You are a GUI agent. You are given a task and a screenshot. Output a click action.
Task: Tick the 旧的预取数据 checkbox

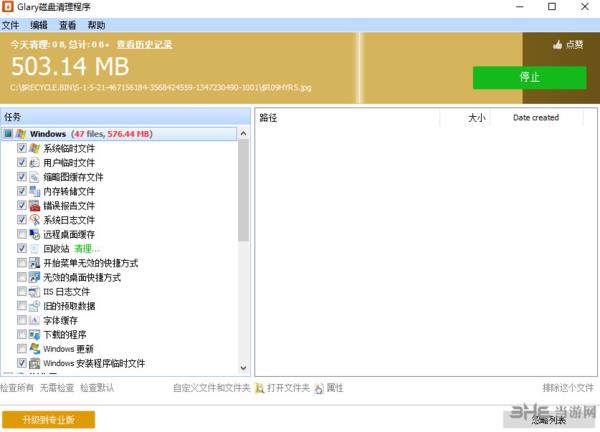point(22,306)
